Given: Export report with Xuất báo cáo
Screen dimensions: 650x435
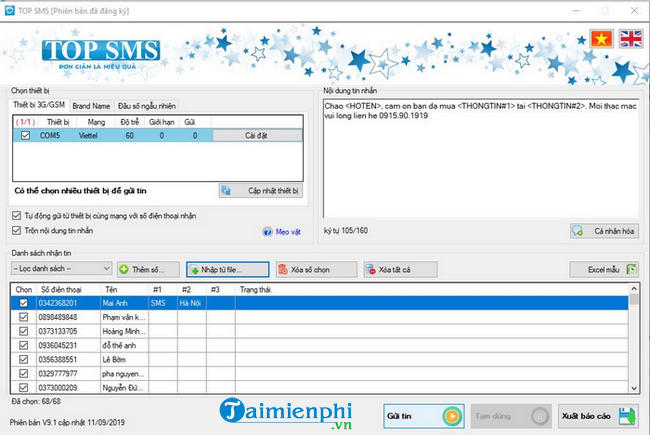Looking at the screenshot, I should (x=599, y=414).
